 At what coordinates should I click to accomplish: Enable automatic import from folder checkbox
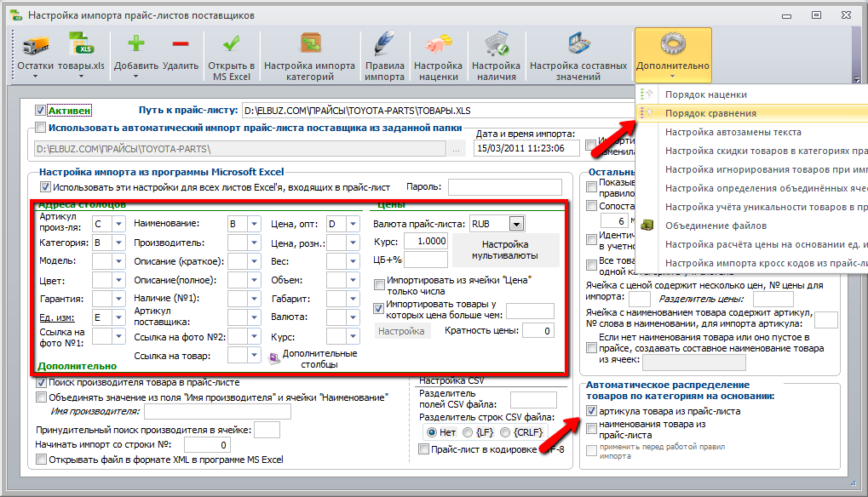tap(40, 128)
